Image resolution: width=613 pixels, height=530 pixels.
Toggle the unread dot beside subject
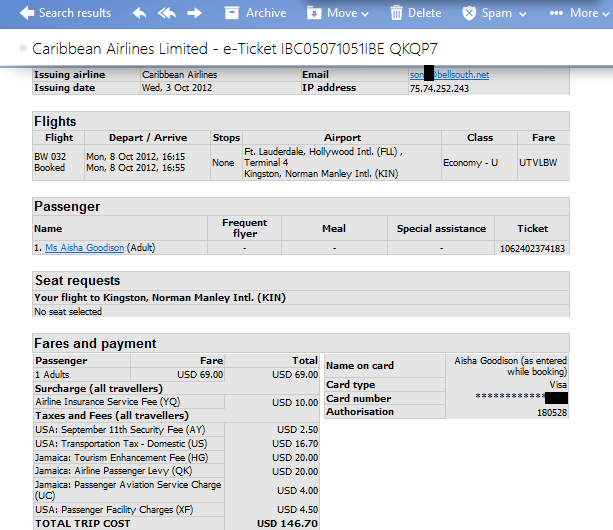(23, 48)
